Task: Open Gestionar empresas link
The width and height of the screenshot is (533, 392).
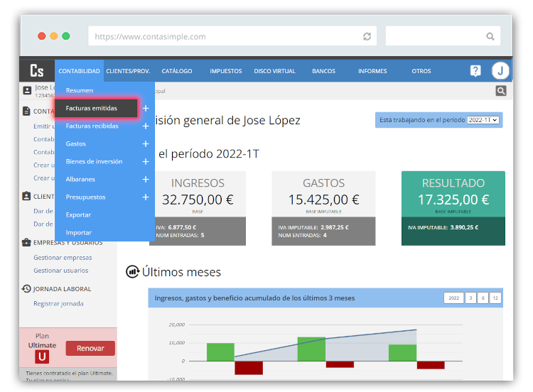Action: [x=63, y=258]
